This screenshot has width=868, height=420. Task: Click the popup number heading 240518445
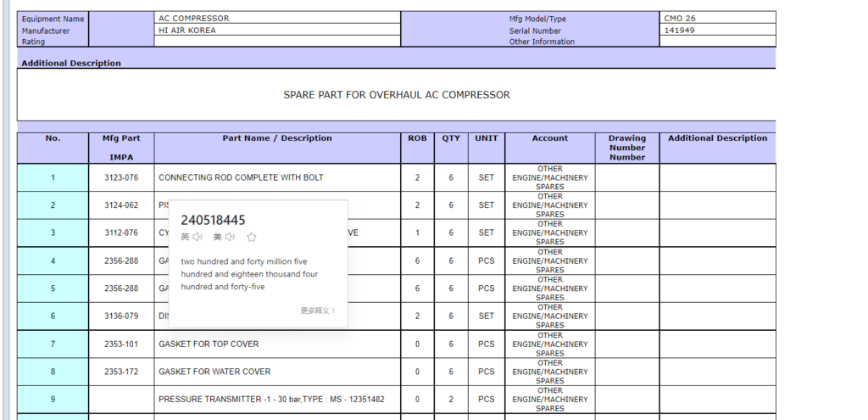[213, 220]
